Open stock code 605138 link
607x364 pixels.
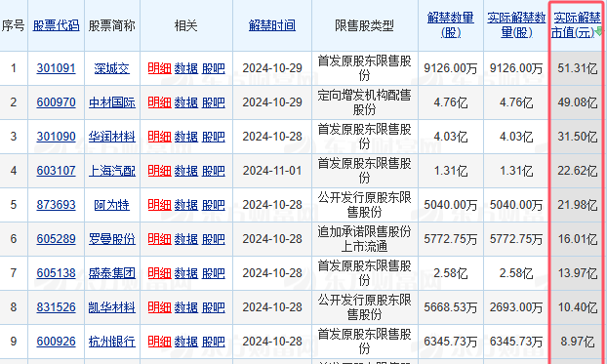[57, 272]
